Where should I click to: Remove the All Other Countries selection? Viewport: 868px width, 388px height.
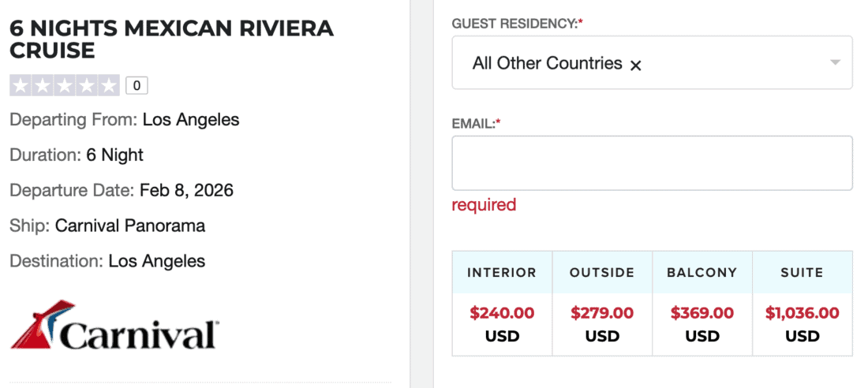click(x=636, y=65)
